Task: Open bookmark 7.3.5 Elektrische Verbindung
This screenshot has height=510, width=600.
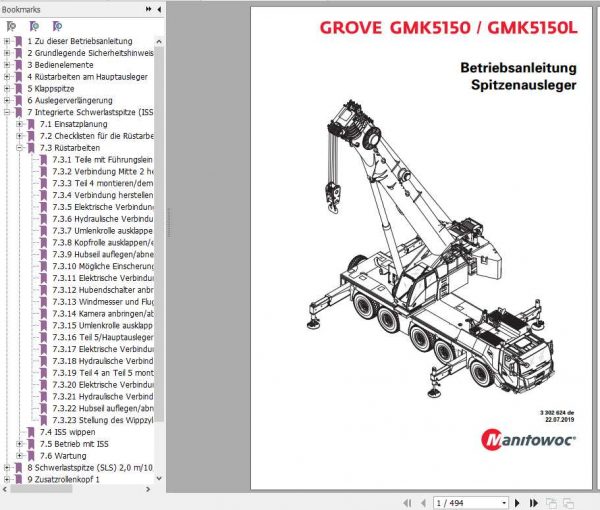Action: [x=103, y=207]
